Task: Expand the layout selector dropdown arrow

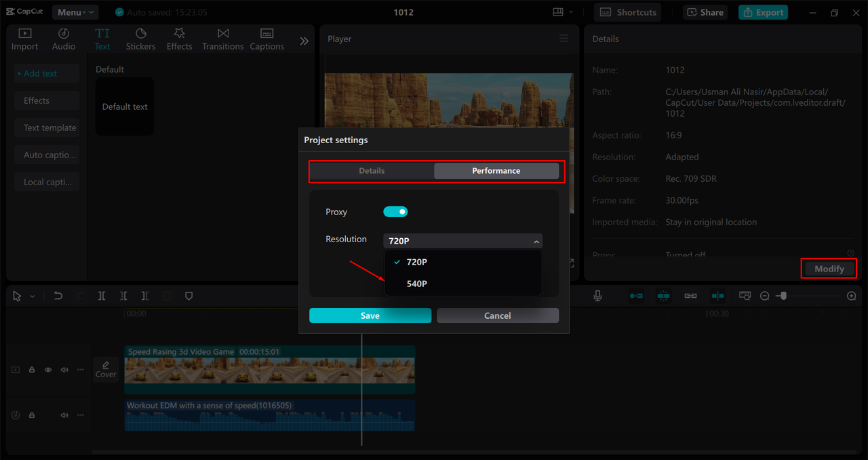Action: [x=571, y=12]
